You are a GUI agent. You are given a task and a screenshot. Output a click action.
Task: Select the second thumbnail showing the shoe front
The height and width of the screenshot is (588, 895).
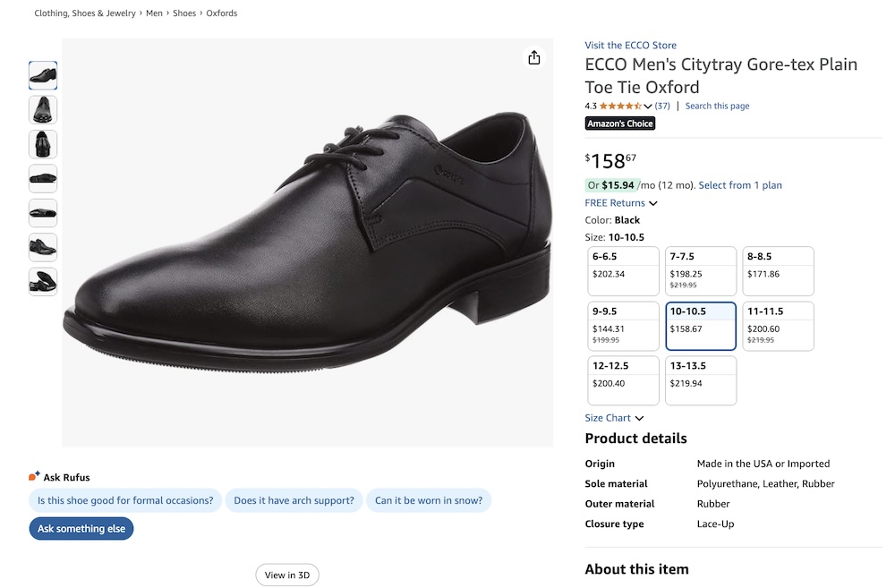tap(43, 110)
